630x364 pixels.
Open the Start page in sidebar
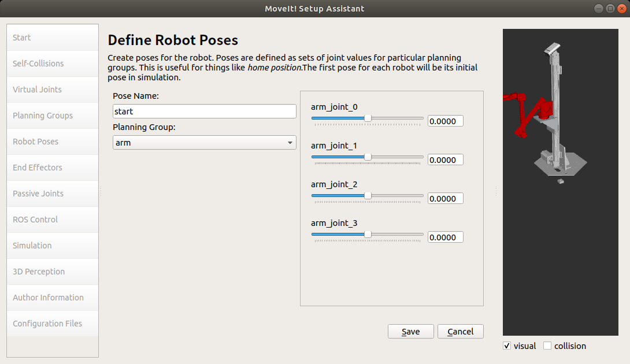(53, 38)
